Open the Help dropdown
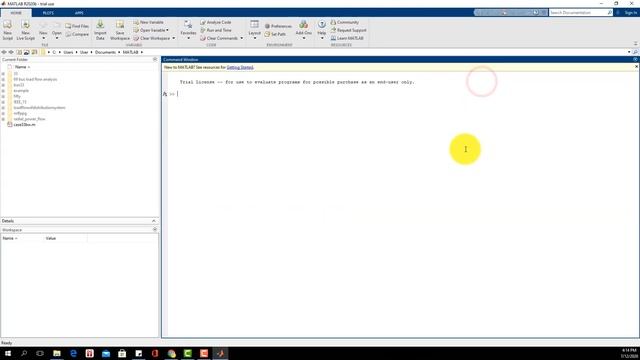 [x=322, y=30]
